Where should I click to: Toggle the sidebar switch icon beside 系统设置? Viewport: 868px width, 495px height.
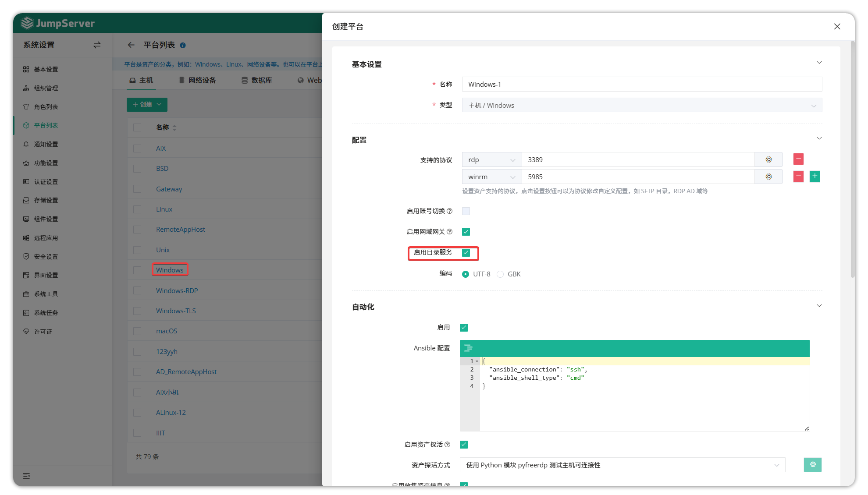tap(97, 45)
